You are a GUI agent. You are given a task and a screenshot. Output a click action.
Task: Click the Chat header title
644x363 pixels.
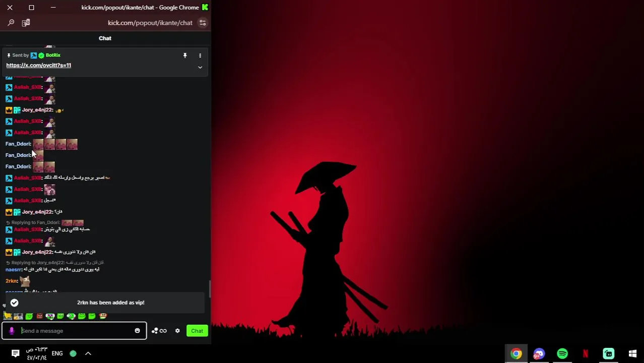105,38
